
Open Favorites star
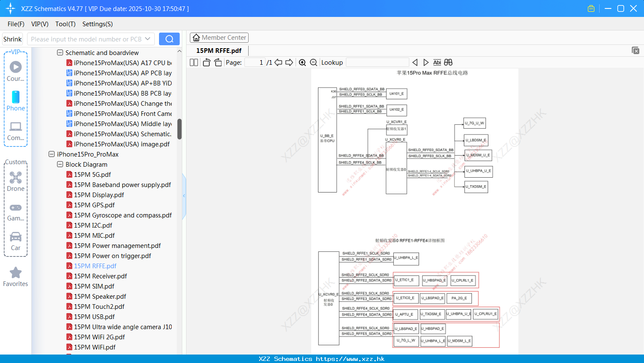(16, 277)
